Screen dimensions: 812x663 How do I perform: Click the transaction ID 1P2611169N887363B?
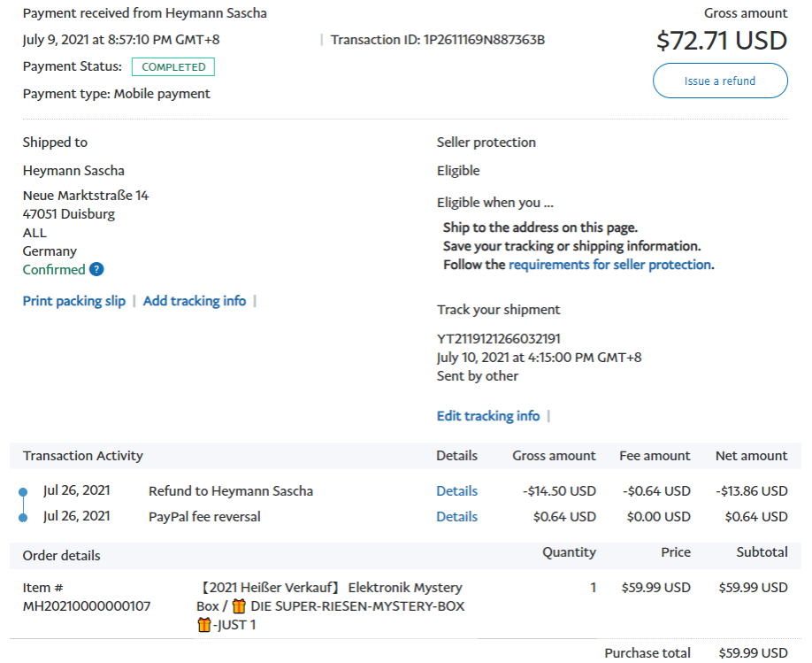484,40
